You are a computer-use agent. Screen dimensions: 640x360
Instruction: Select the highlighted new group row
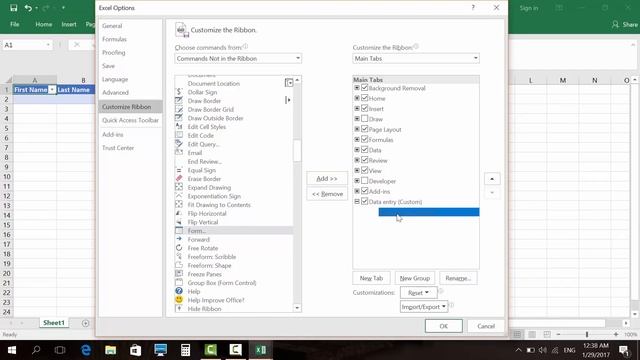429,212
